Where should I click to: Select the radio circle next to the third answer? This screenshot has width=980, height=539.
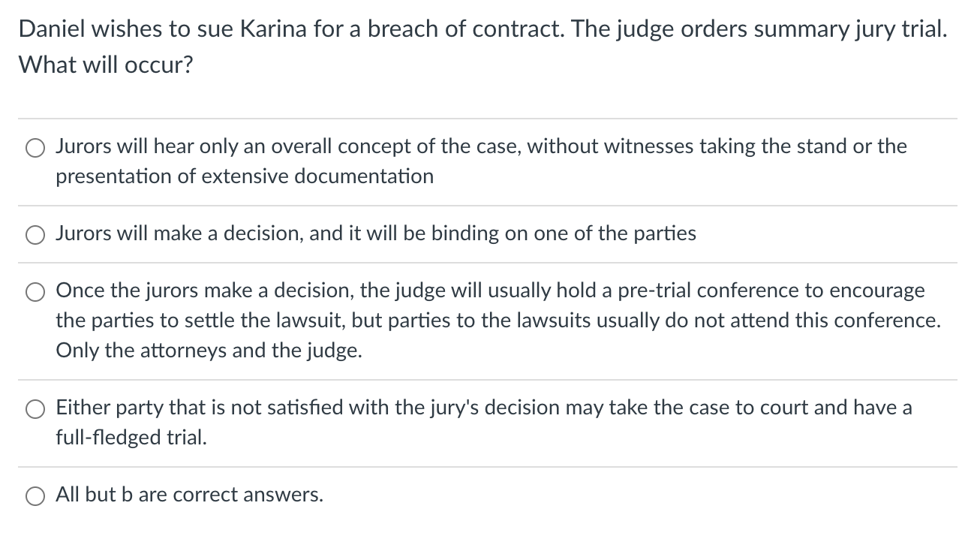tap(35, 292)
